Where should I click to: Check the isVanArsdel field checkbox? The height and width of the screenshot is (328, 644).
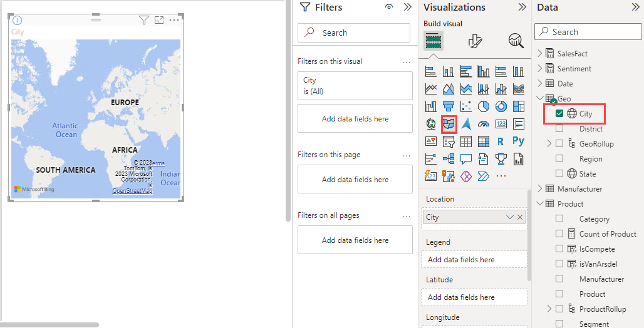(x=559, y=264)
